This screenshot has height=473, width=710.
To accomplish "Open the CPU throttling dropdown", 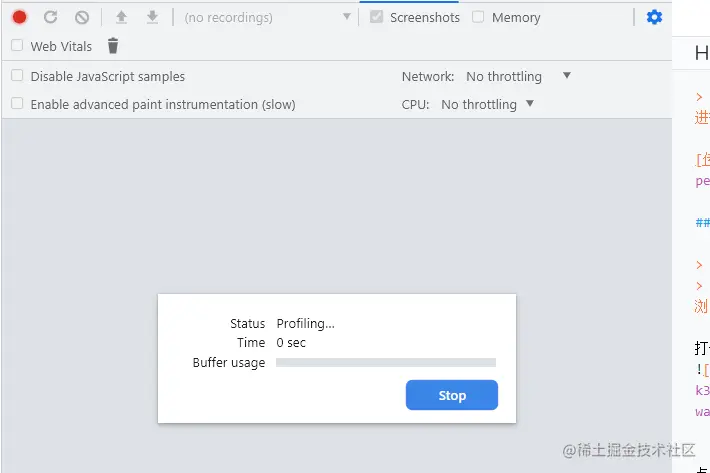I will tap(488, 104).
